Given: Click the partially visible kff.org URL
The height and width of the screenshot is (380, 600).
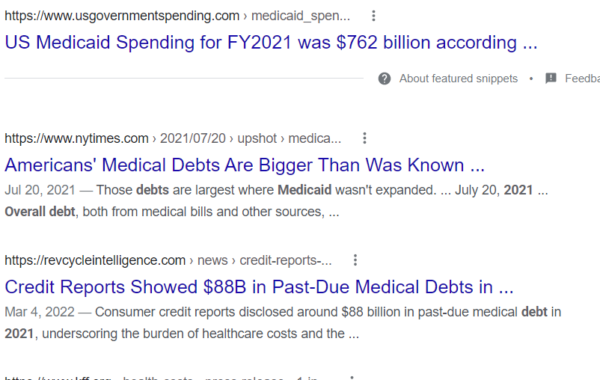Looking at the screenshot, I should (x=58, y=378).
